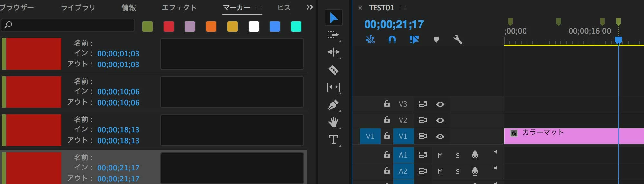644x184 pixels.
Task: Mute the A1 audio track
Action: [440, 155]
